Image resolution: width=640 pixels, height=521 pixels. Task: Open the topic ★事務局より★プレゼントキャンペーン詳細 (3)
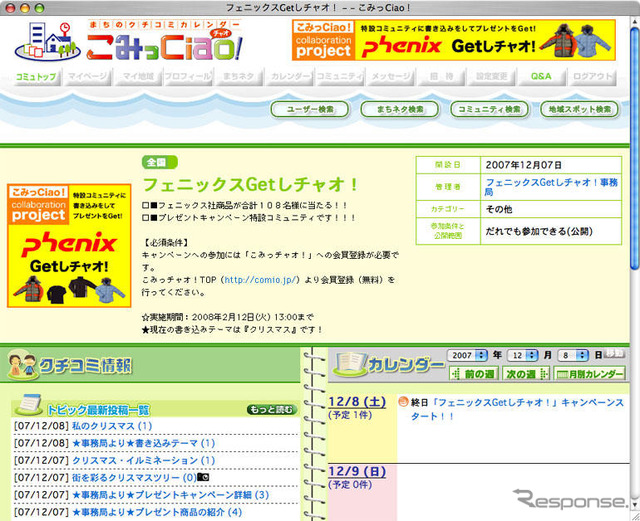(x=171, y=495)
